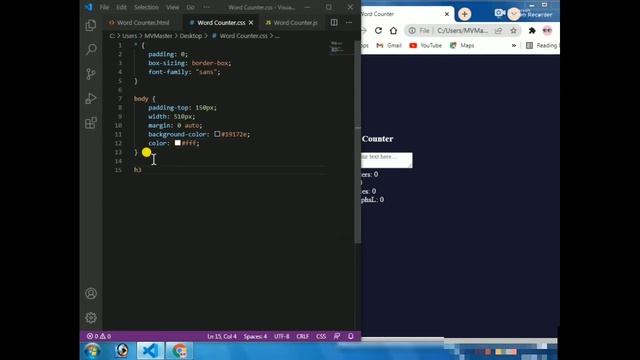640x360 pixels.
Task: Open the Explorer view in VS Code
Action: pos(91,25)
